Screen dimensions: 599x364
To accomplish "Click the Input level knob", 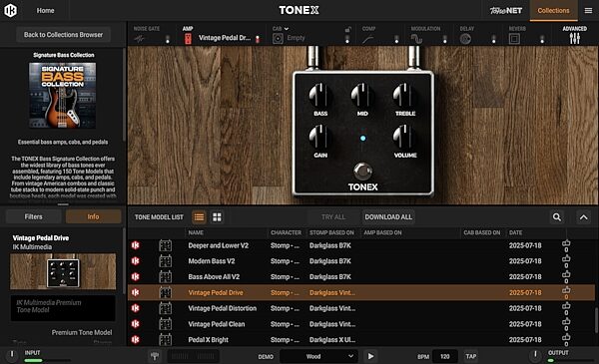I will [x=12, y=355].
